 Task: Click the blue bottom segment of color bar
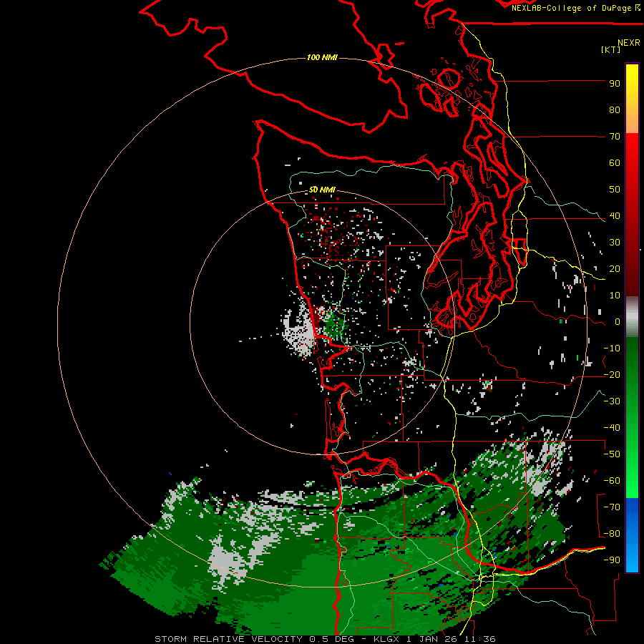pos(632,535)
